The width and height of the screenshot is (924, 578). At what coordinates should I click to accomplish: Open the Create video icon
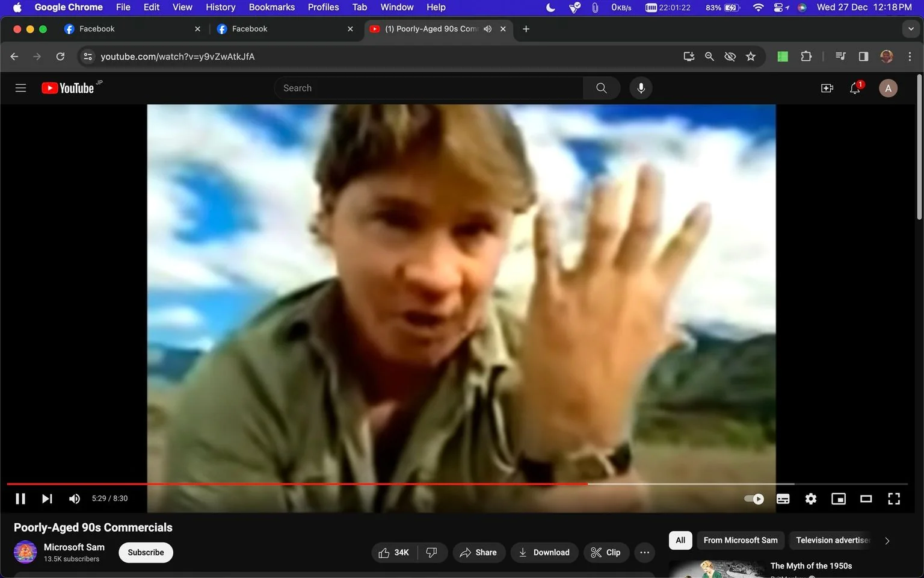click(x=827, y=88)
